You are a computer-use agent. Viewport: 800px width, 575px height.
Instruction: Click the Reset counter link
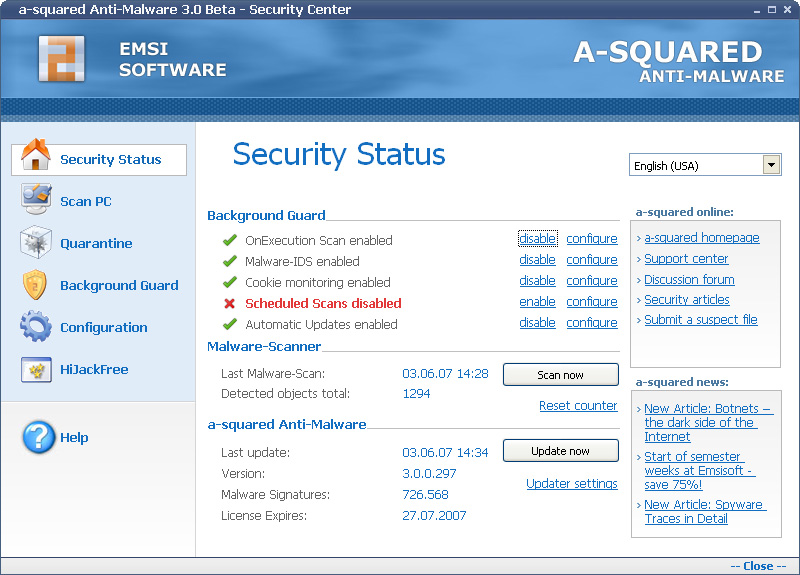tap(578, 406)
